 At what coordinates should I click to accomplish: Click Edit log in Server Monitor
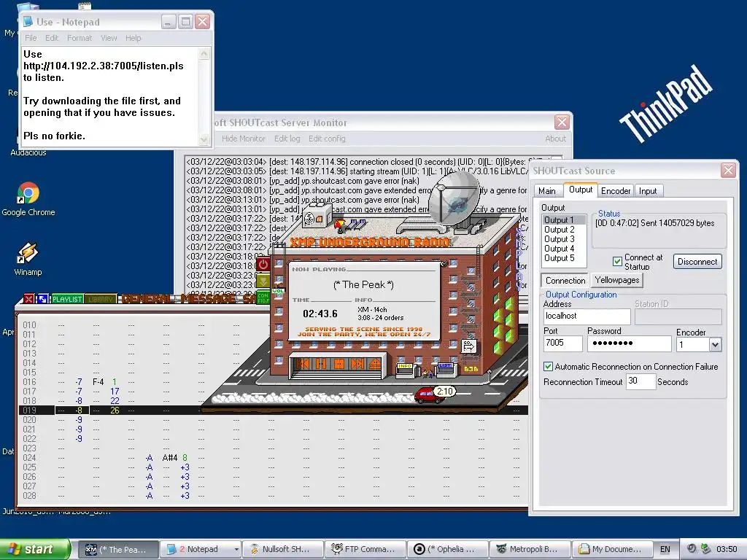coord(287,139)
